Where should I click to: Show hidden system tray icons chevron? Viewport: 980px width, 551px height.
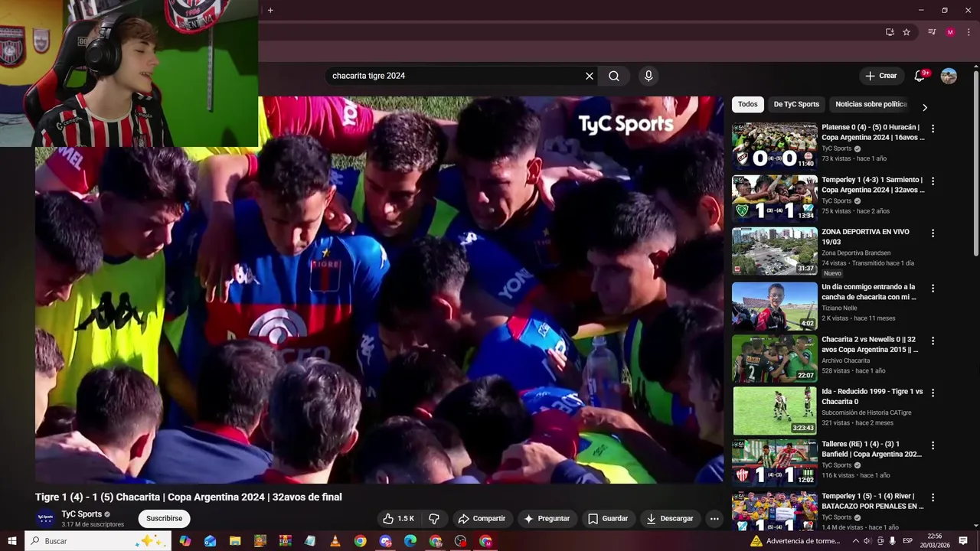tap(855, 541)
